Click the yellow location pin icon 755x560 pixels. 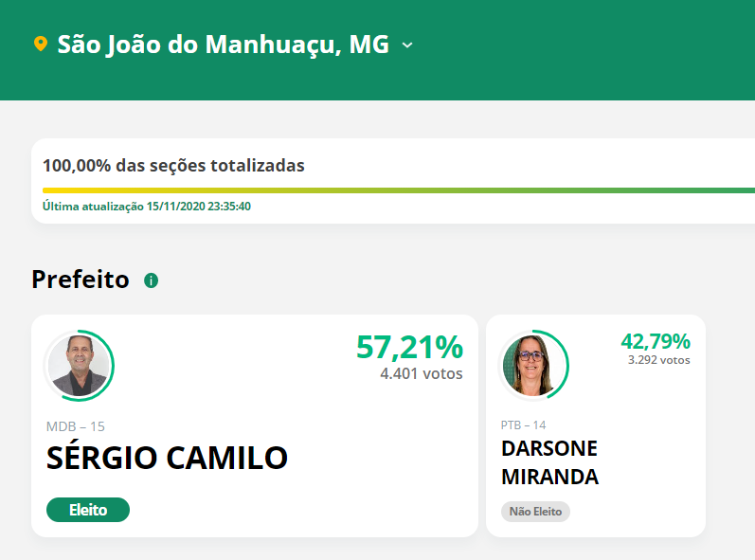coord(41,44)
